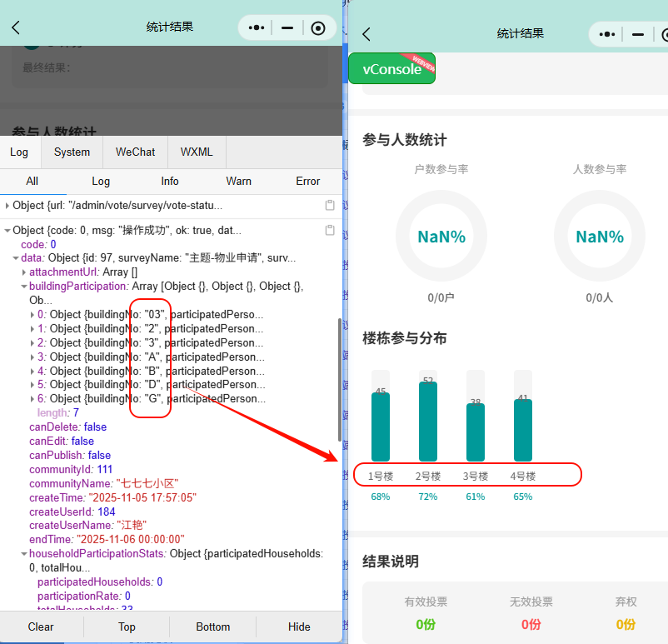
Task: Copy the first log entry with clipboard icon
Action: [x=330, y=205]
